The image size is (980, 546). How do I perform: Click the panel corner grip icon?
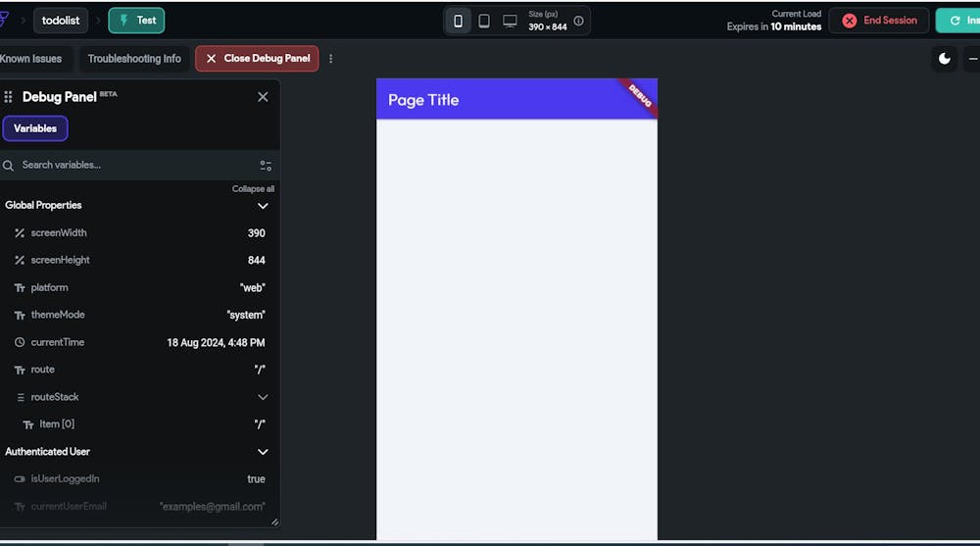[275, 522]
